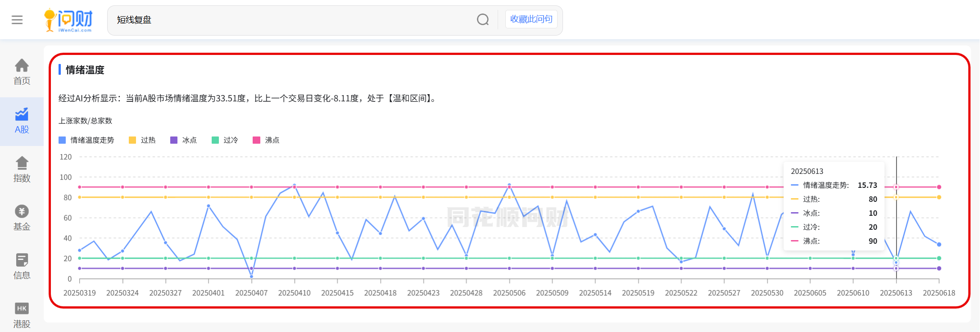Click the 情绪温度 section heading
This screenshot has height=332, width=980.
(85, 70)
